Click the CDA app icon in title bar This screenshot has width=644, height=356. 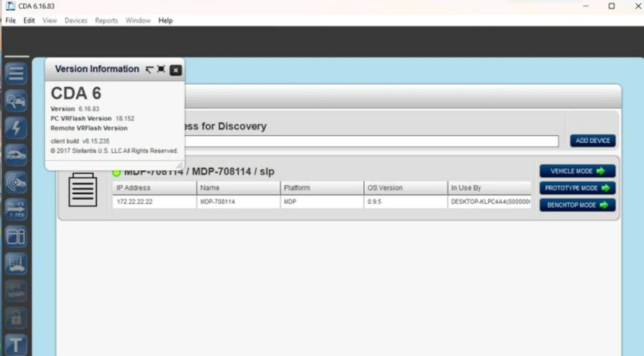(x=11, y=6)
